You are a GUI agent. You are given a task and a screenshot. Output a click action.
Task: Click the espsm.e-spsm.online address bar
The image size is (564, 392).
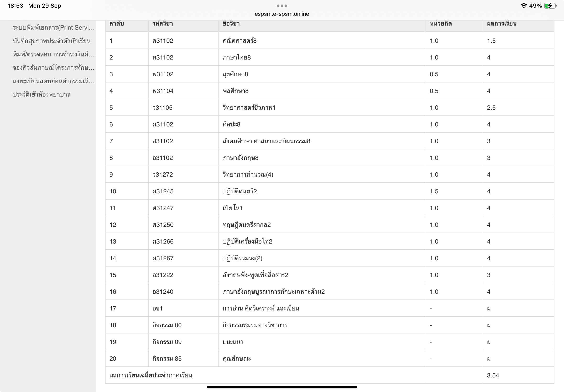(x=282, y=14)
